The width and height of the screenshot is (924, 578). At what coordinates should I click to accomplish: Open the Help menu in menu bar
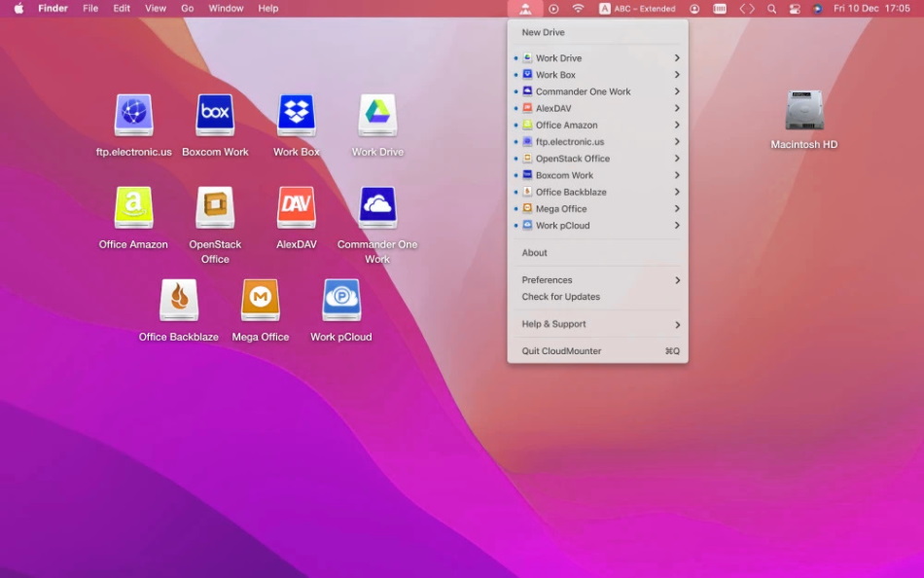point(268,8)
